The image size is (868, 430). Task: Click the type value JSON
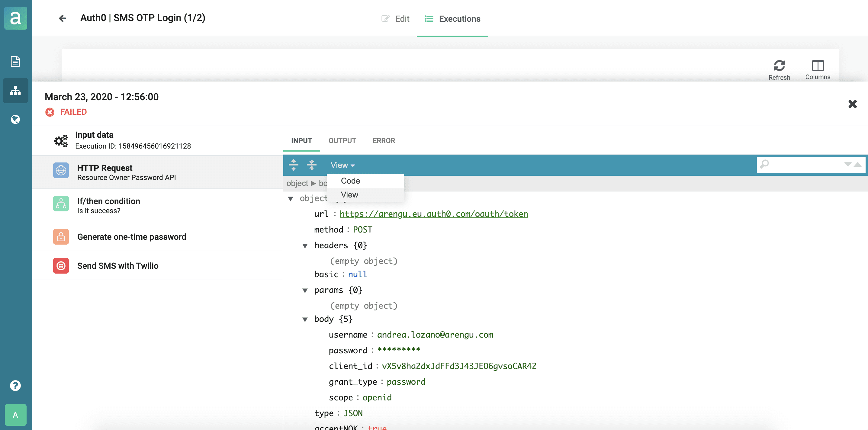pos(353,413)
